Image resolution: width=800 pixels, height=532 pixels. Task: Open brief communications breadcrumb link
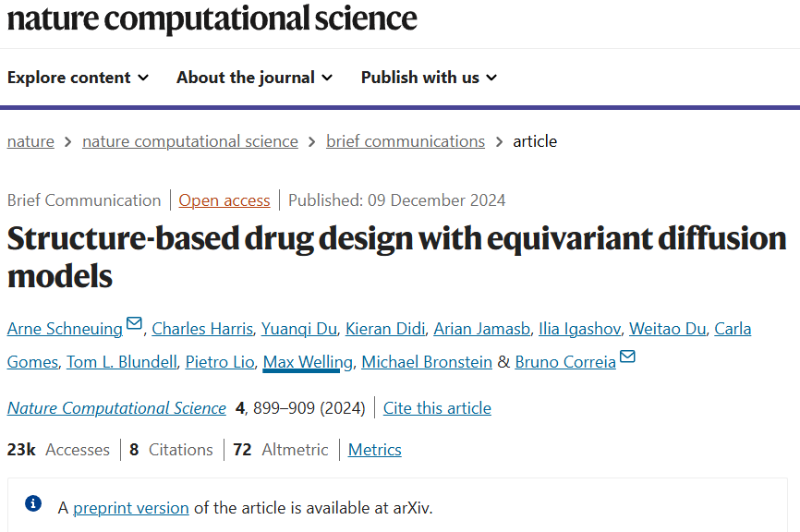point(406,141)
